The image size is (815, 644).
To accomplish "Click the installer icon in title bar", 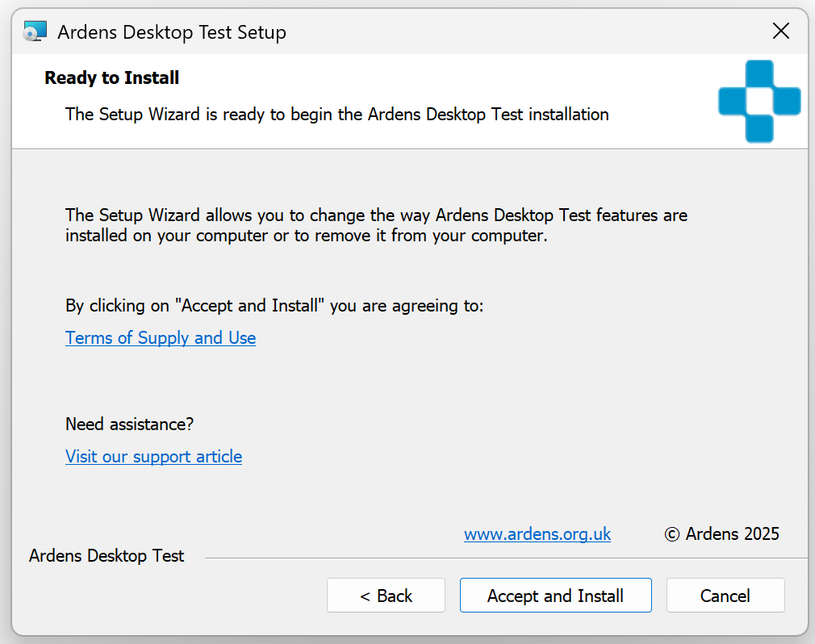I will (35, 31).
